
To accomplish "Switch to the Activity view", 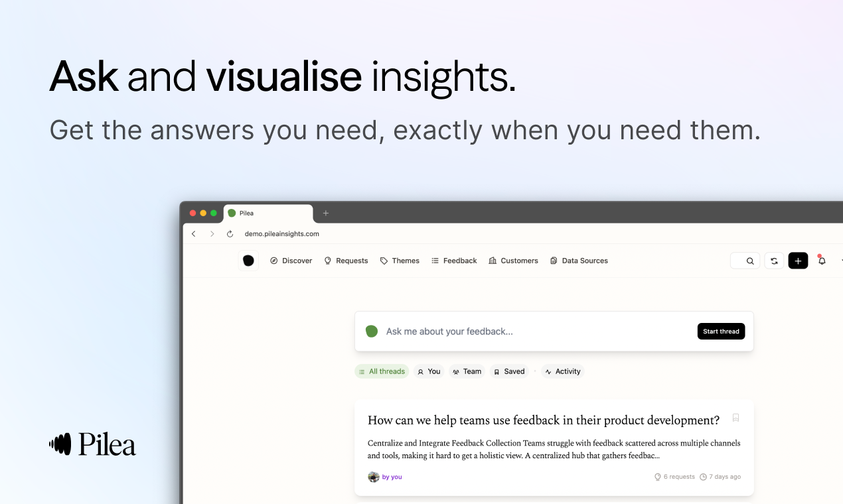I will pos(562,371).
